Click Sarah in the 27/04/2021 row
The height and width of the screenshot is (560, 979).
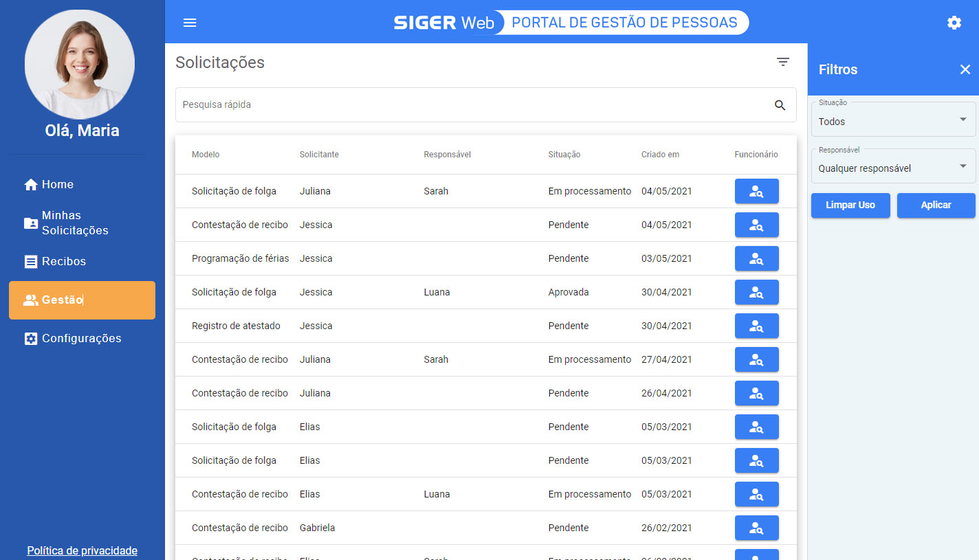pyautogui.click(x=436, y=359)
